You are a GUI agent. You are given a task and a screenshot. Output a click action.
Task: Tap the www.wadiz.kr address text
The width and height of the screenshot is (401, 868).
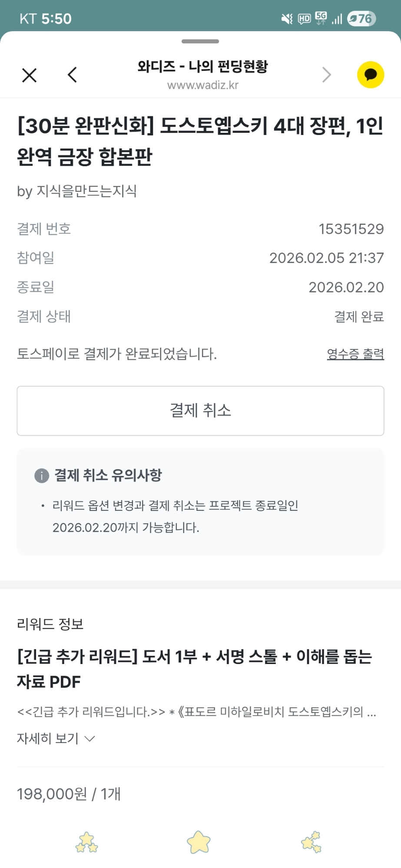[x=203, y=85]
